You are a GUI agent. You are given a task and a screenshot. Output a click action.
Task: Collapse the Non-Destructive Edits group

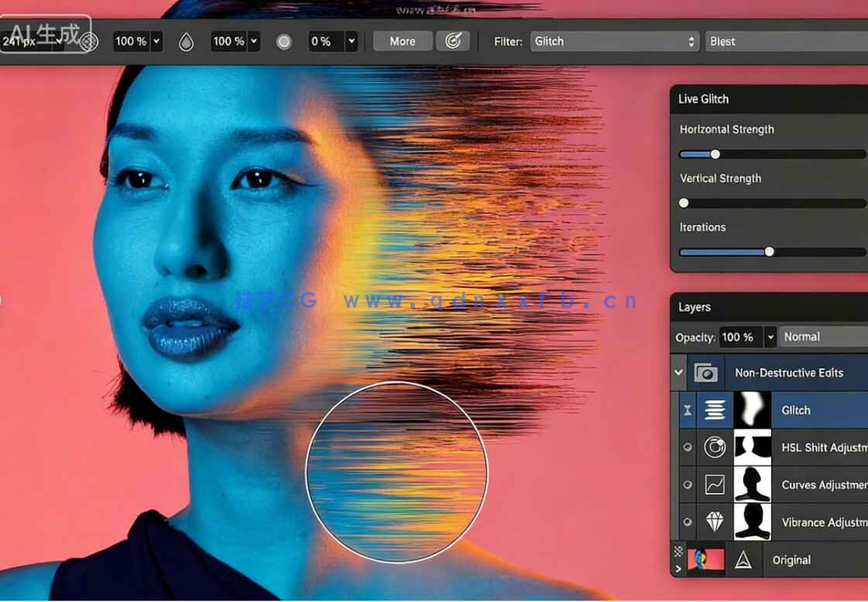pyautogui.click(x=679, y=372)
